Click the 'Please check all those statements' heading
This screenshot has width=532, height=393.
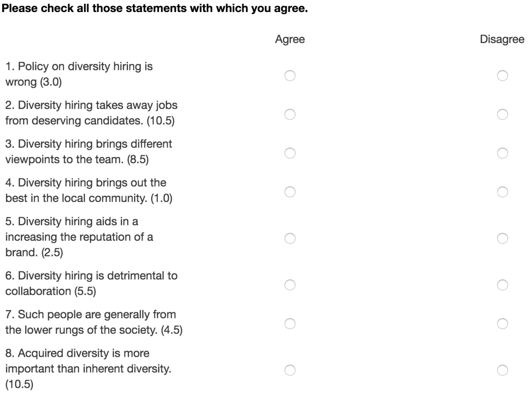point(155,8)
